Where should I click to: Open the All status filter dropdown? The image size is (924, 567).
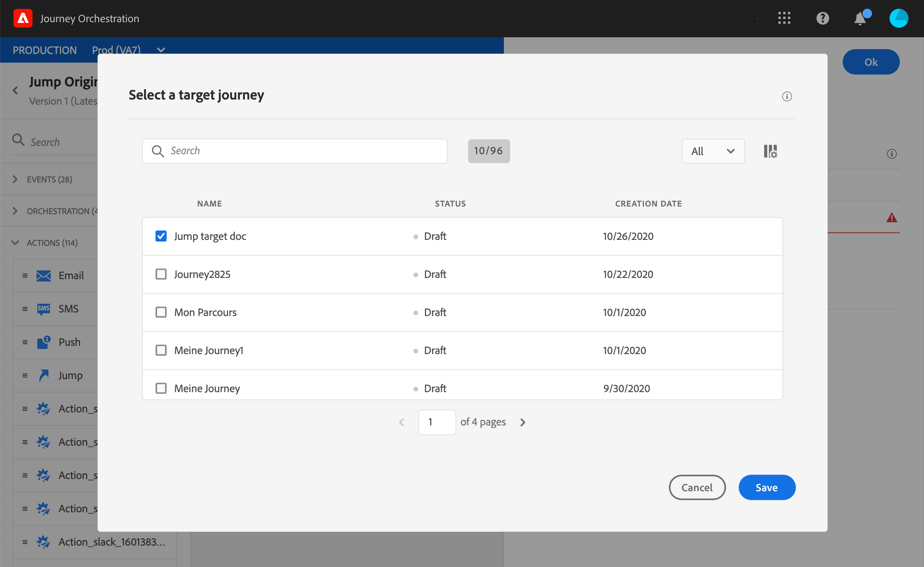pos(713,151)
